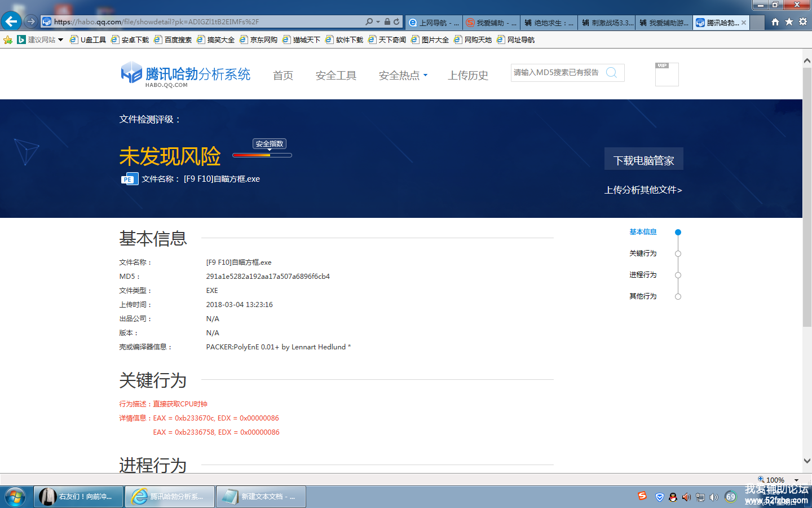Switch to the 我爱辅助游 tab
This screenshot has width=812, height=508.
point(664,23)
